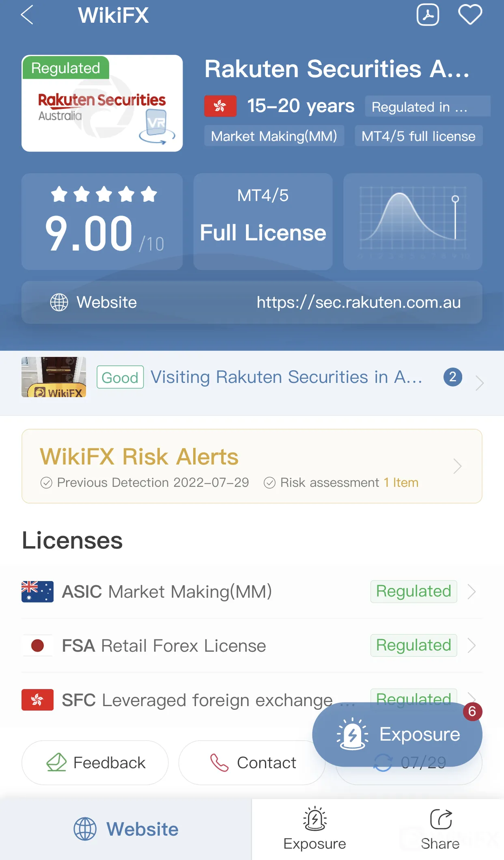Open the WikiFX field survey thumbnail
Viewport: 504px width, 860px height.
pyautogui.click(x=54, y=377)
